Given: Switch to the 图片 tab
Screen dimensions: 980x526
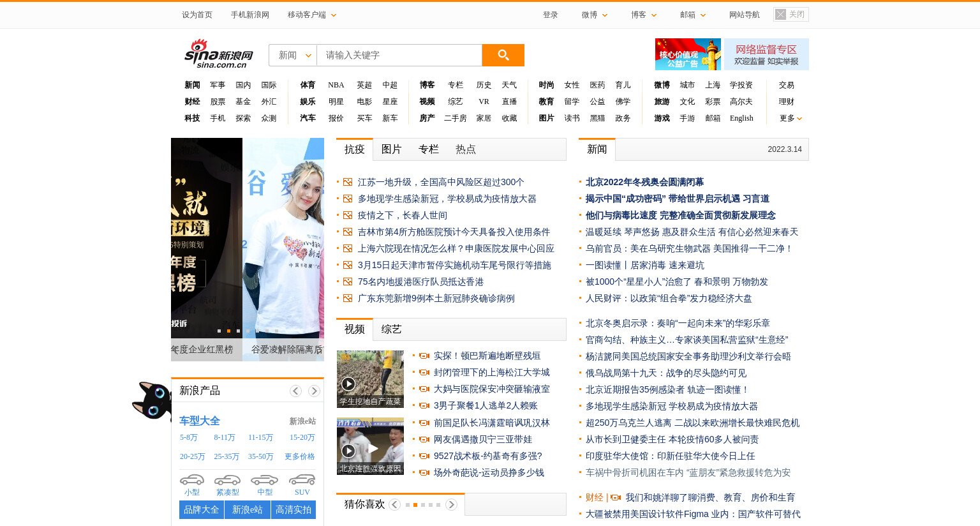Looking at the screenshot, I should (391, 149).
